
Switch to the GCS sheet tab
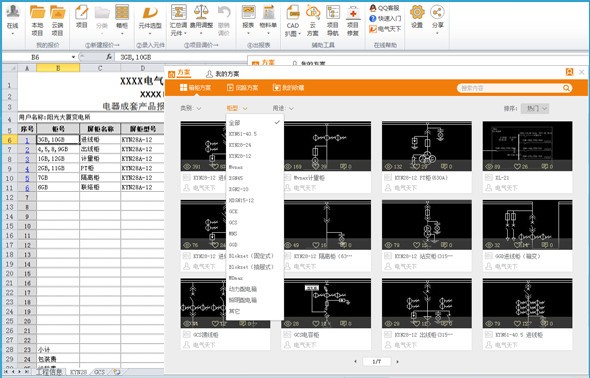[99, 372]
